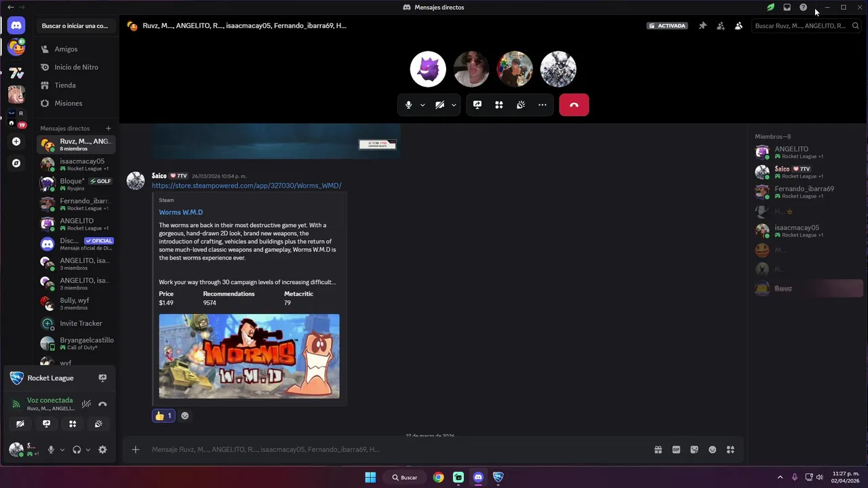Stream Rocket League from the activity panel

[102, 378]
